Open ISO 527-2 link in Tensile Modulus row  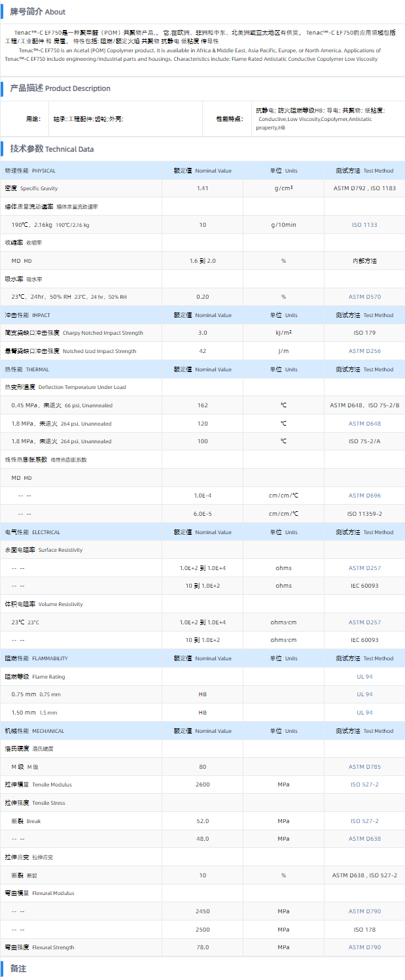364,785
